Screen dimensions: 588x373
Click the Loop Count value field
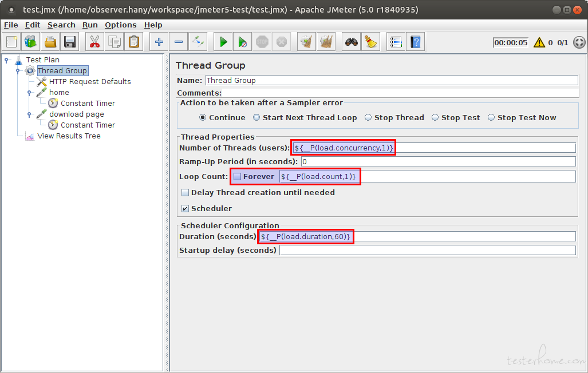click(428, 177)
